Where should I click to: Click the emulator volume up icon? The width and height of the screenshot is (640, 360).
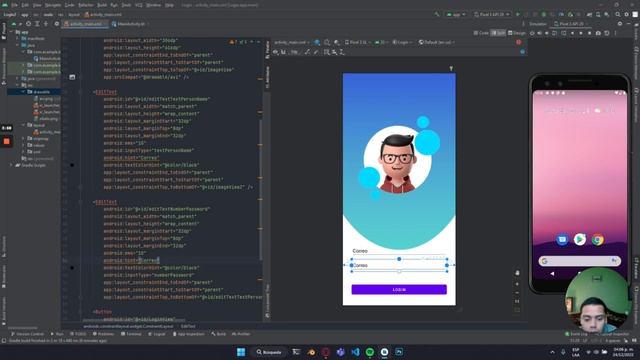539,33
